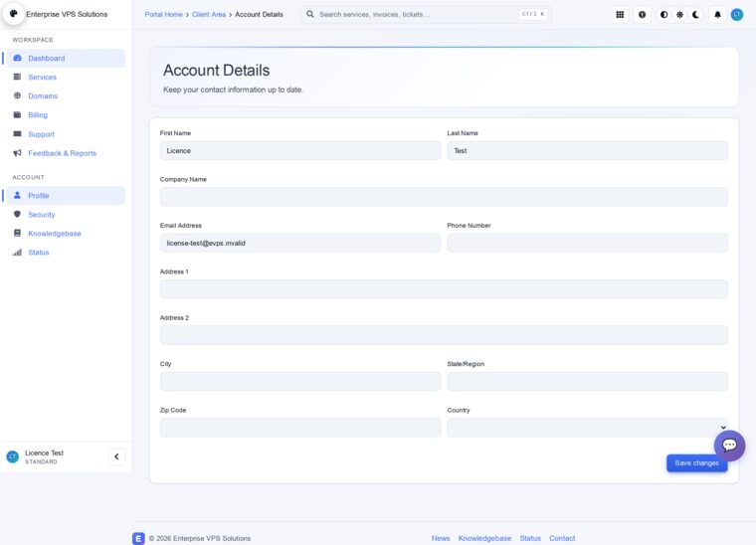Switch to dark theme moon icon

(695, 15)
